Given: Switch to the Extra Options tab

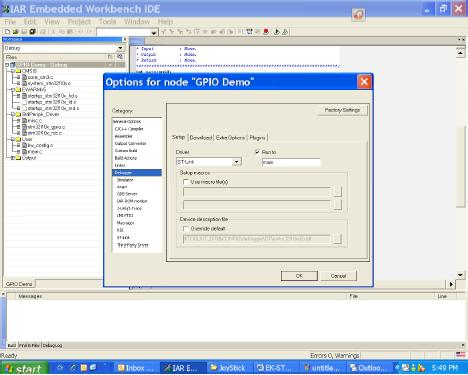Looking at the screenshot, I should [x=230, y=137].
